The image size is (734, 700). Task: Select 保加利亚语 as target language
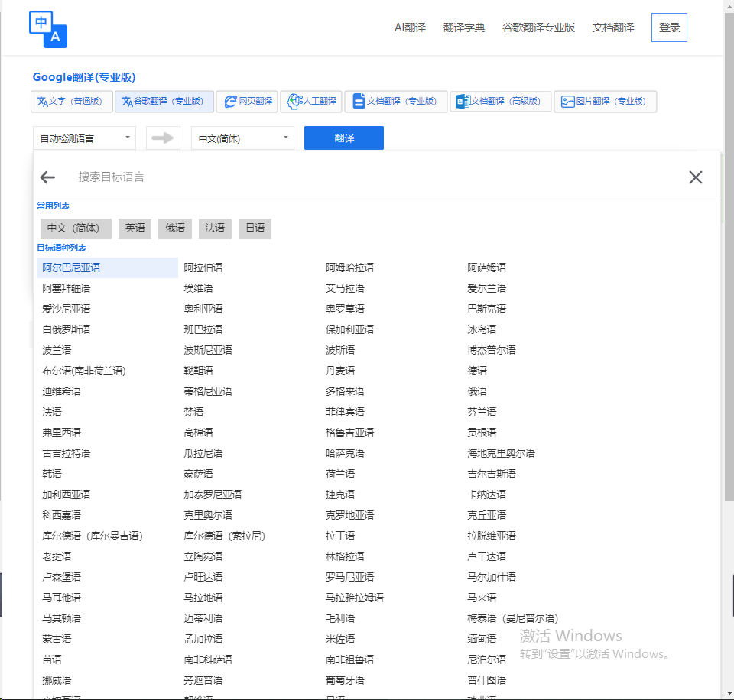(x=349, y=329)
